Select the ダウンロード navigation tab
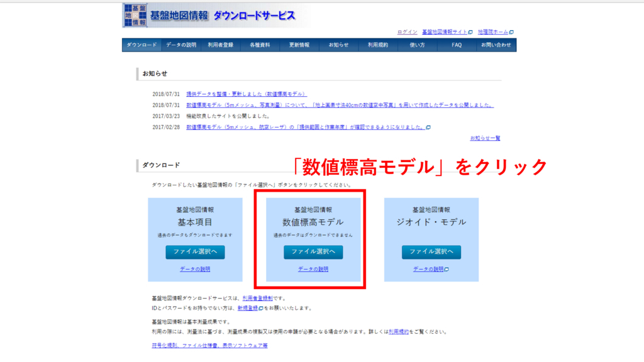Viewport: 644px width, 362px height. coord(142,45)
